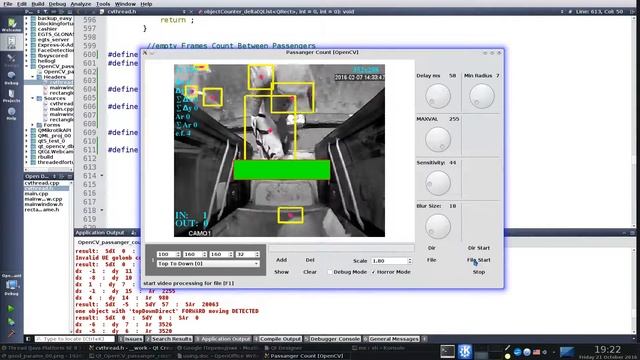The image size is (640, 360).
Task: Open the KDE application launcher icon
Action: pos(465,351)
